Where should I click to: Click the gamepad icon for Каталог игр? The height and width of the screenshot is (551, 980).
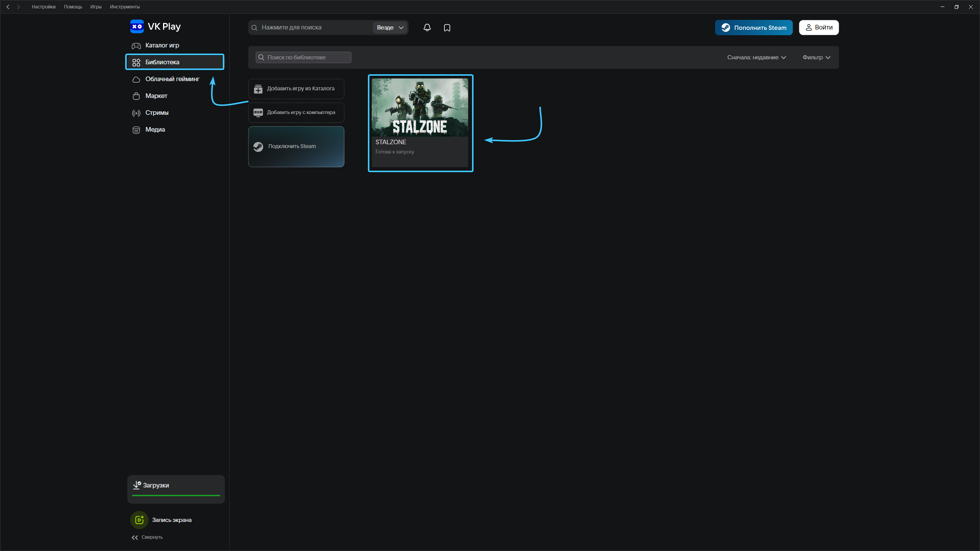pyautogui.click(x=136, y=46)
